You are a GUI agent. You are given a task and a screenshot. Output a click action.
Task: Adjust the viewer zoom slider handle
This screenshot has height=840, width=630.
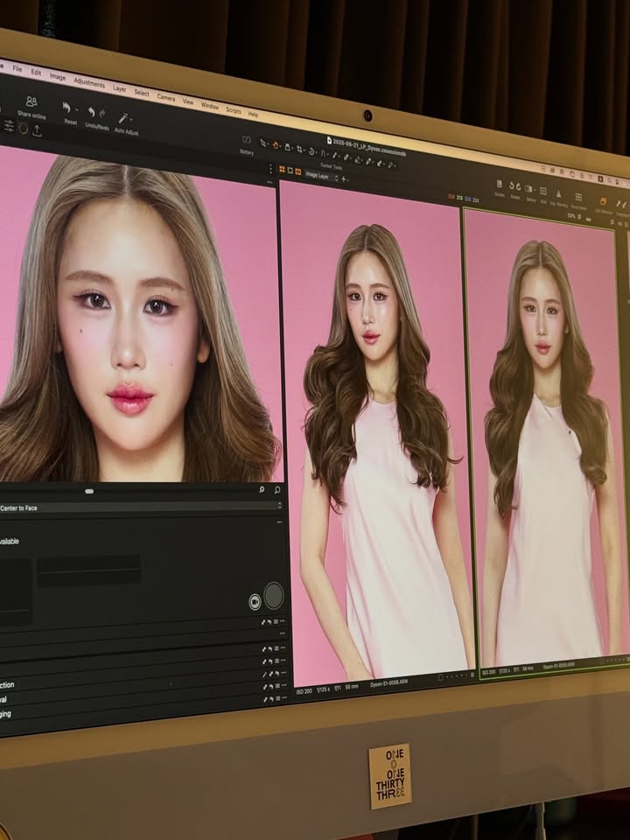(x=89, y=491)
